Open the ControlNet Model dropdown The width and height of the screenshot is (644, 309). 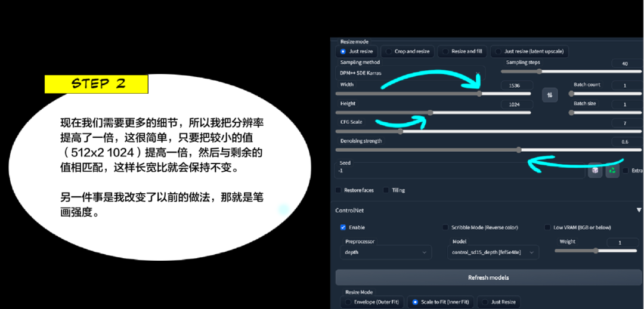point(493,252)
